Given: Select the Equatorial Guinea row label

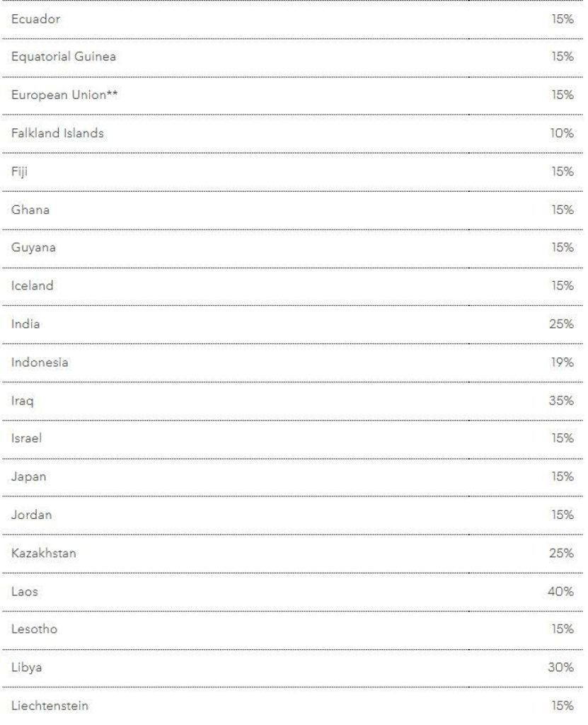Looking at the screenshot, I should click(x=63, y=57).
